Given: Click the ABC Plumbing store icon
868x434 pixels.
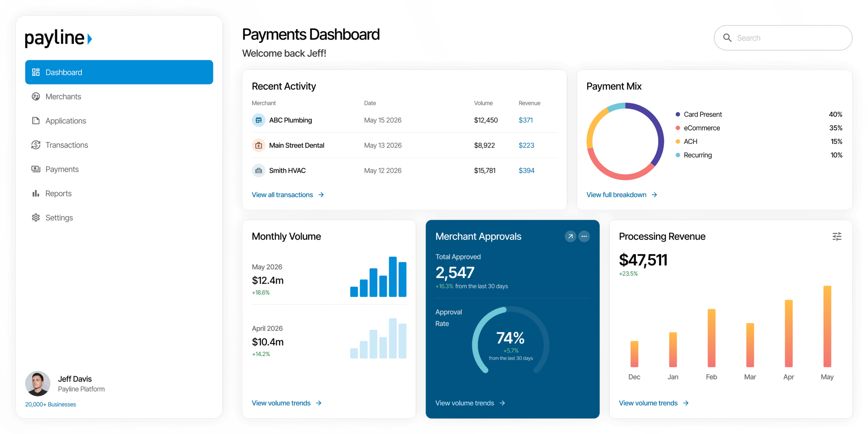Looking at the screenshot, I should point(258,120).
